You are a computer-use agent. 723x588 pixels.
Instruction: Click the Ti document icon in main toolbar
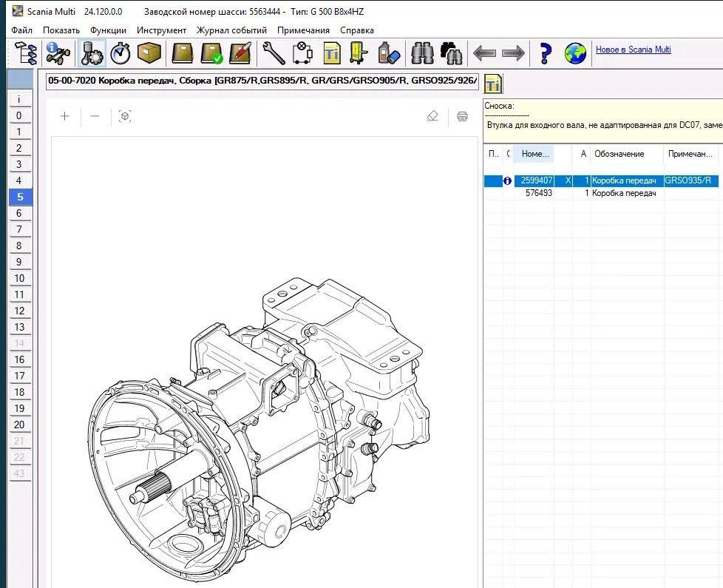pyautogui.click(x=331, y=53)
